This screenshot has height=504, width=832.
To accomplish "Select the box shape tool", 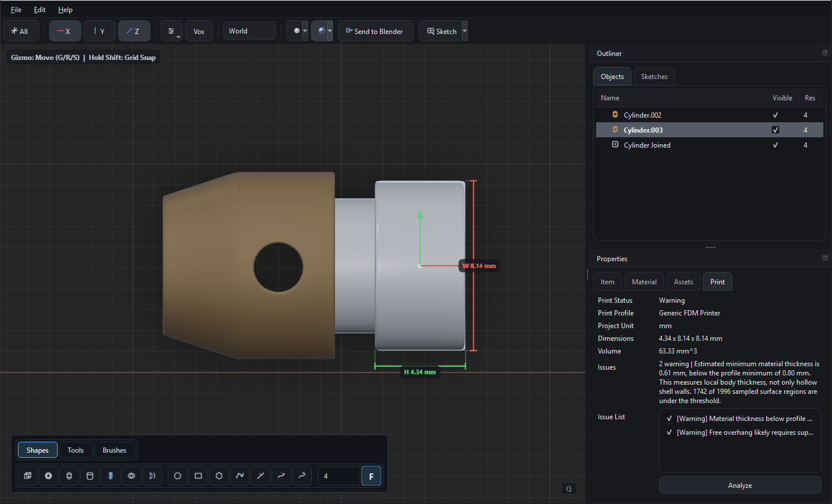I will 27,476.
